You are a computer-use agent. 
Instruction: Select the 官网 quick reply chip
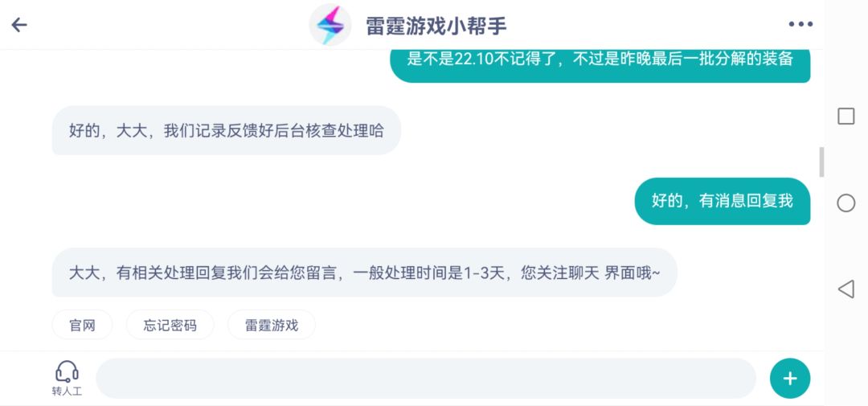[x=82, y=326]
